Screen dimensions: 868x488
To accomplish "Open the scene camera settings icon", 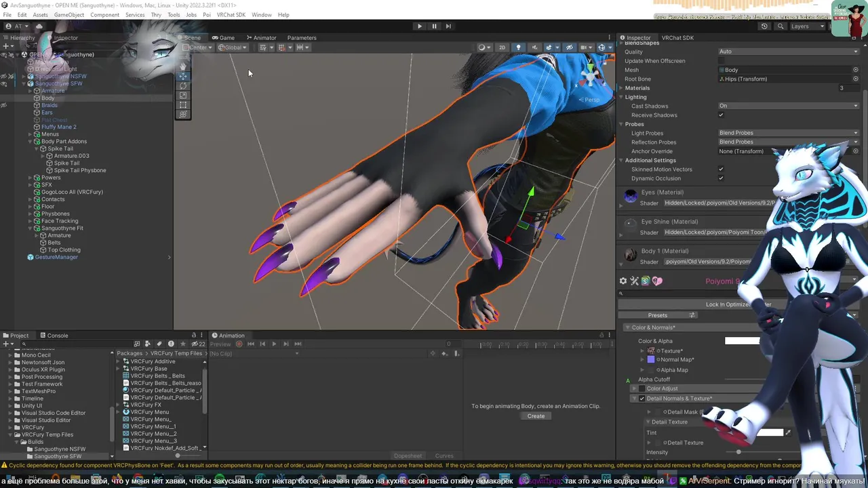I will (585, 47).
